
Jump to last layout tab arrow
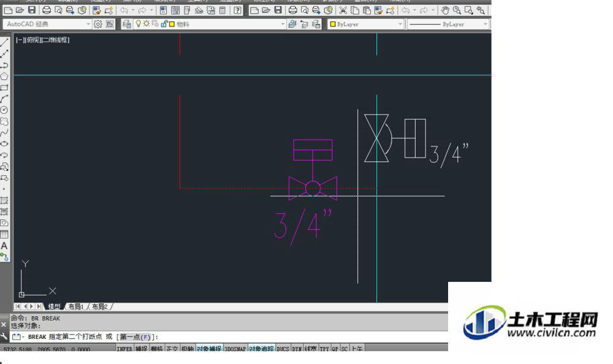[39, 306]
